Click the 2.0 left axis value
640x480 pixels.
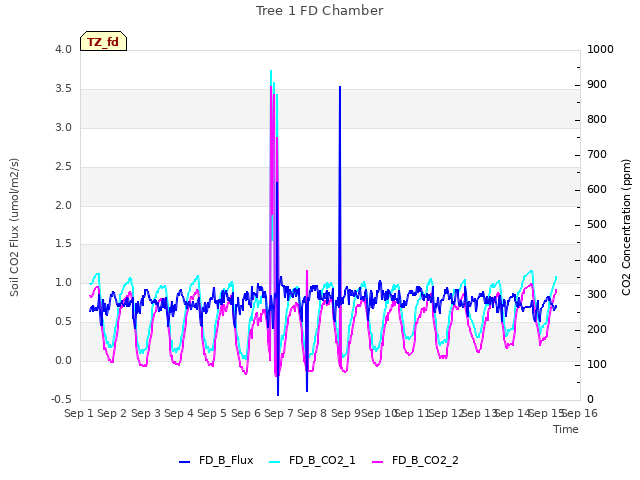(x=63, y=205)
